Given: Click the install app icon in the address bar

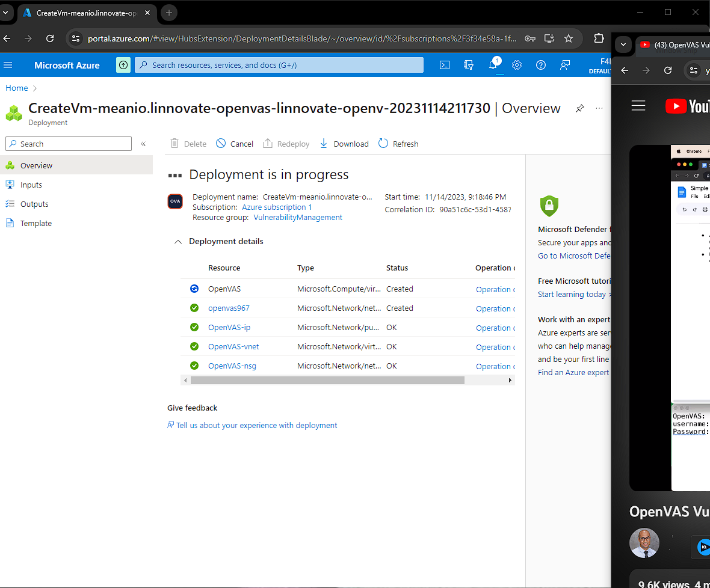Looking at the screenshot, I should (x=549, y=38).
